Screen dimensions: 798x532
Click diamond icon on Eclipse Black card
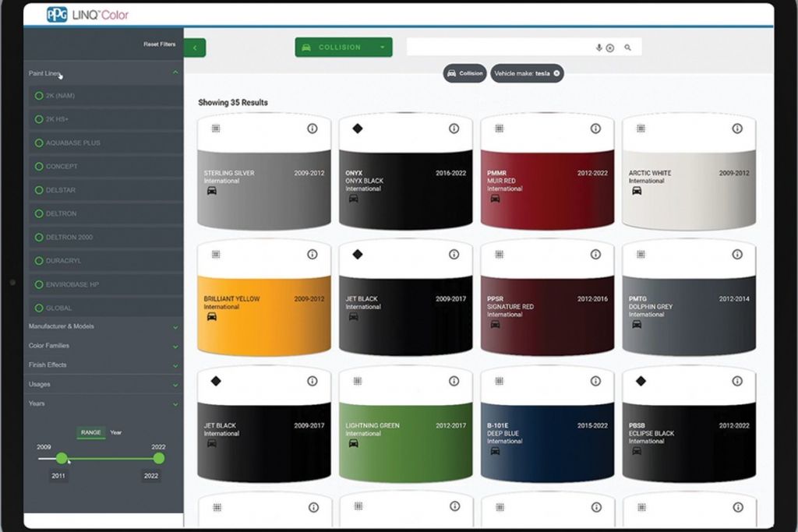tap(641, 381)
